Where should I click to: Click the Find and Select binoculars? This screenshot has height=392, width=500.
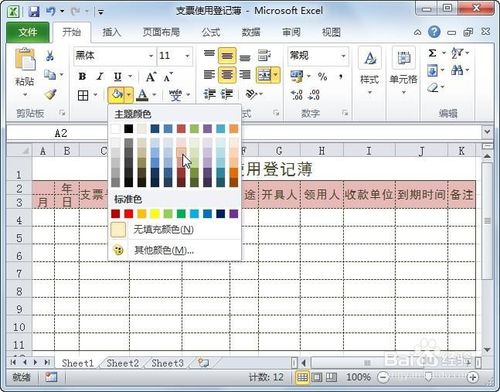click(x=457, y=70)
